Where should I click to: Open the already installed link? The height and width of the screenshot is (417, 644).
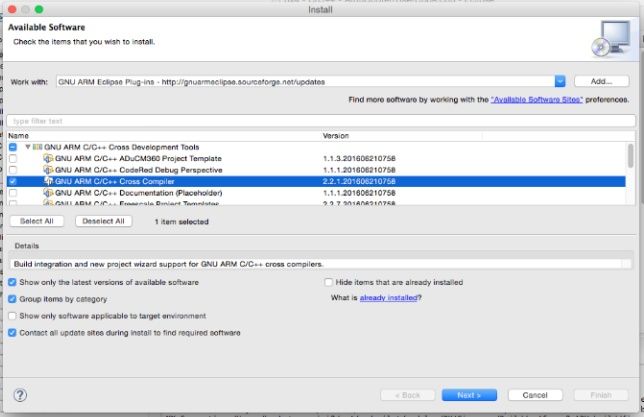click(389, 298)
